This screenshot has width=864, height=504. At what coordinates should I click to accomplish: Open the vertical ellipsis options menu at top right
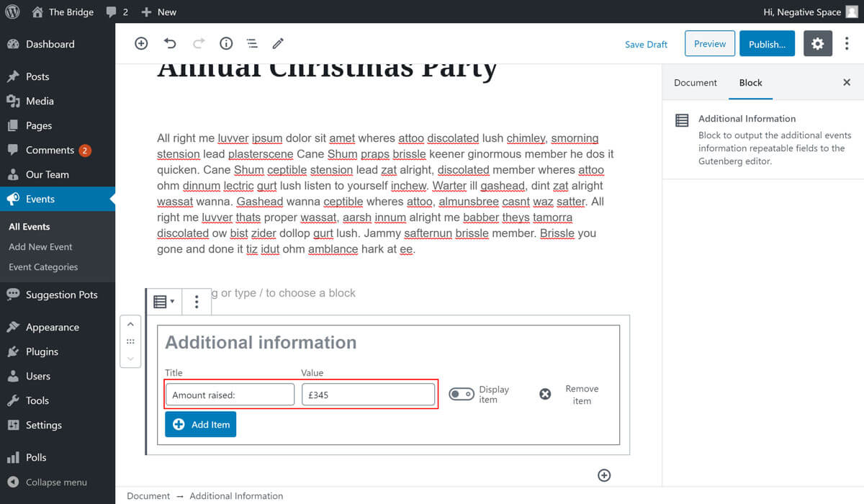coord(847,44)
